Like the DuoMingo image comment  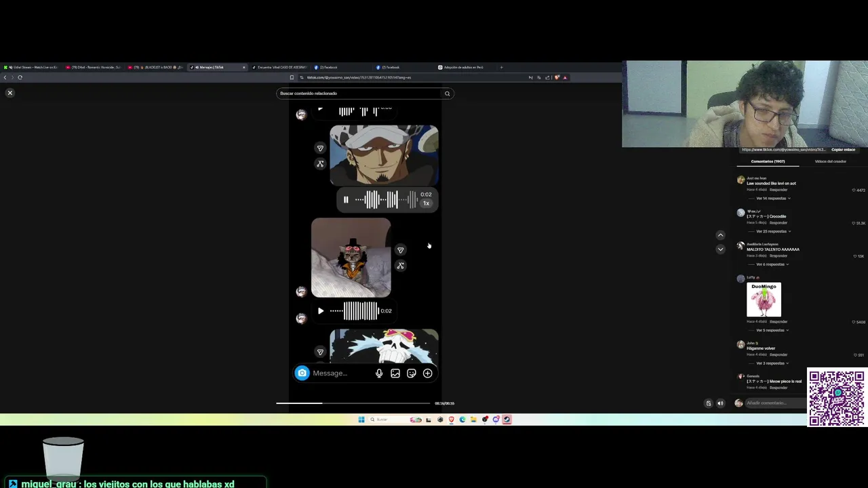(x=854, y=322)
